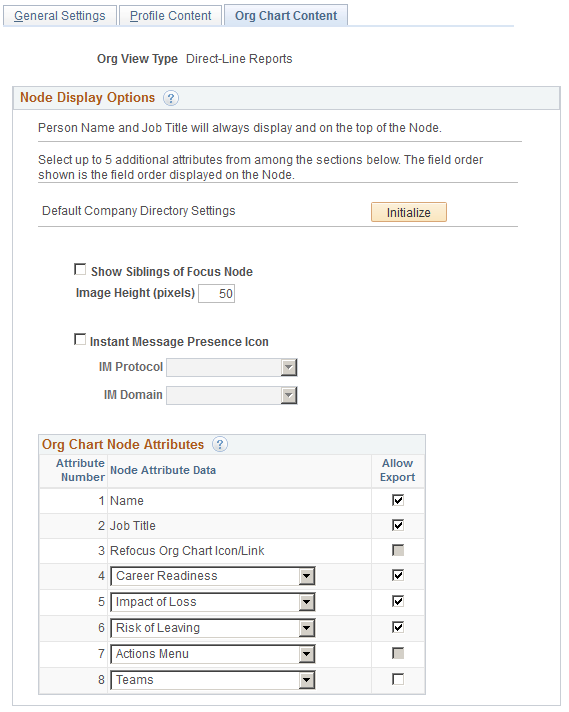Open the Actions Menu attribute dropdown
569x712 pixels.
pos(213,654)
